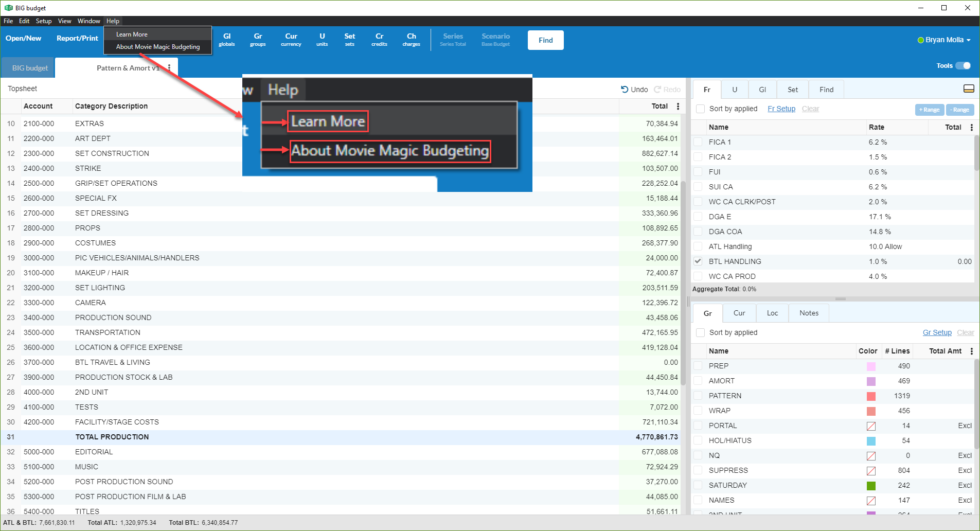Open the Report/Print menu
980x531 pixels.
77,39
